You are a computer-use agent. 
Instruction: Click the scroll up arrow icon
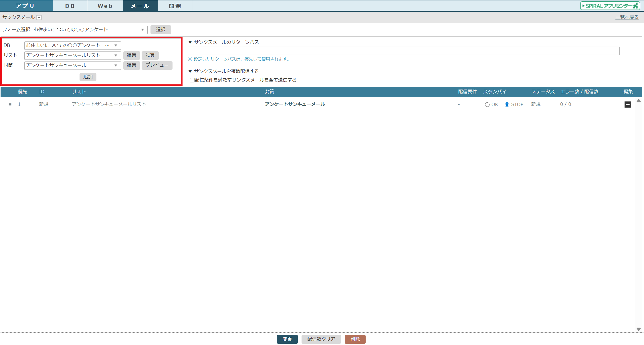point(638,101)
